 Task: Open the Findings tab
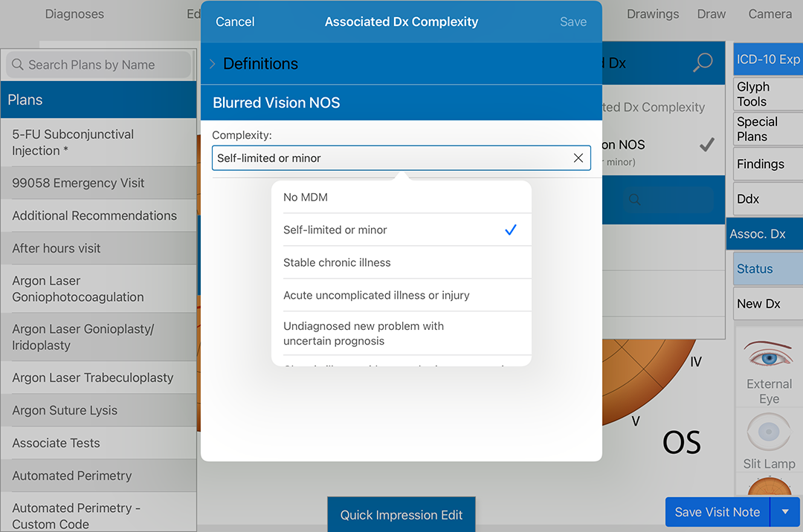pyautogui.click(x=767, y=164)
